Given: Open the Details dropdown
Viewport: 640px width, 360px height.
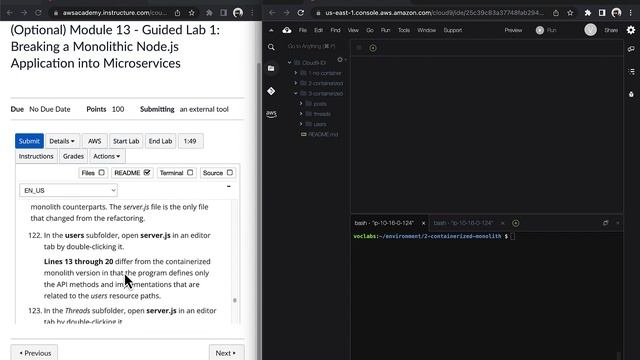Looking at the screenshot, I should pyautogui.click(x=62, y=141).
